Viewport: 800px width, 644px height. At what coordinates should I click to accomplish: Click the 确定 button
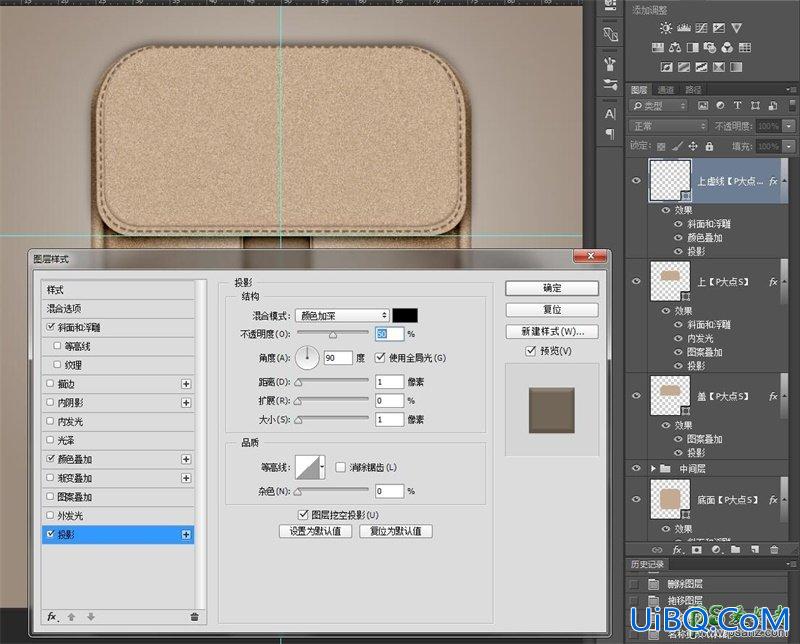tap(552, 288)
